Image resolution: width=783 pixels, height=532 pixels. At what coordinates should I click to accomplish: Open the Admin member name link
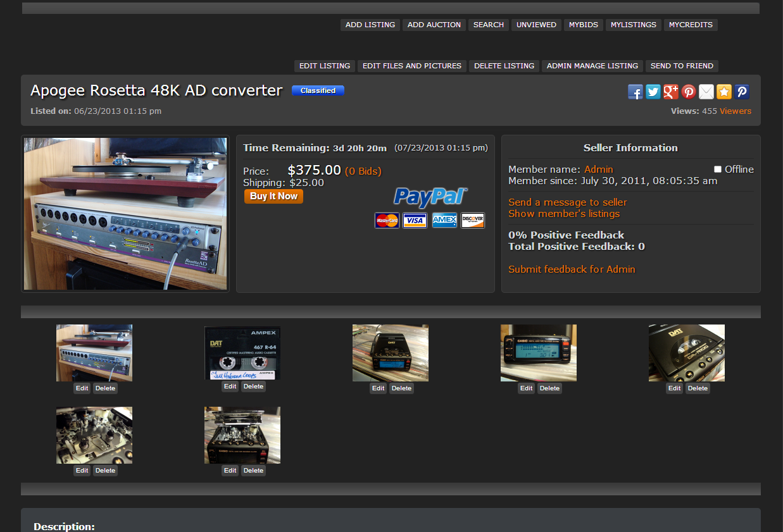click(x=599, y=170)
